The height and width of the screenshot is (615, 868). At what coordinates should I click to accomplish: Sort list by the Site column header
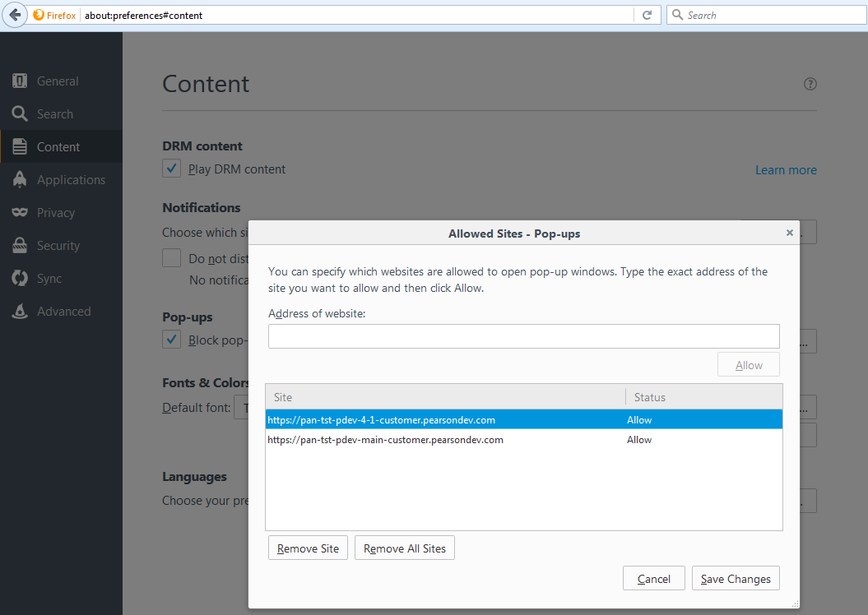point(444,397)
